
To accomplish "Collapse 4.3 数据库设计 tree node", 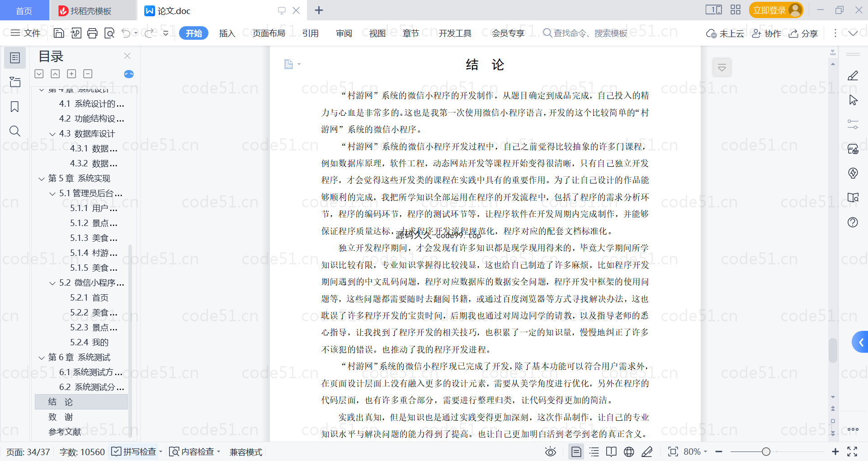I will point(52,134).
